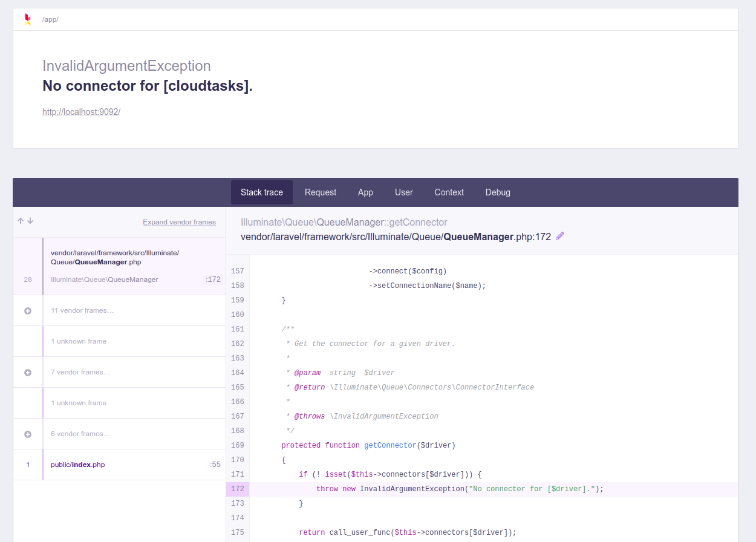Image resolution: width=756 pixels, height=542 pixels.
Task: Switch to the Request tab
Action: pos(320,192)
